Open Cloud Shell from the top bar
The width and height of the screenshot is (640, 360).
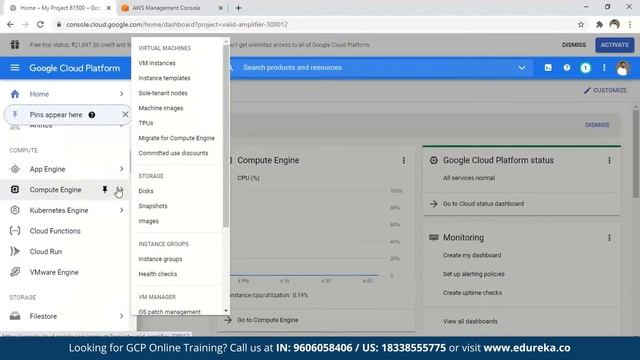pyautogui.click(x=548, y=68)
